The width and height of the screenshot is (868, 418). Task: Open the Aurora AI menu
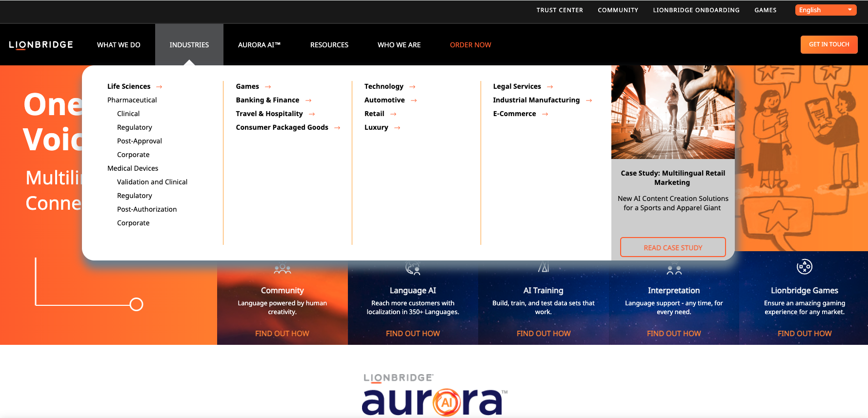tap(259, 45)
